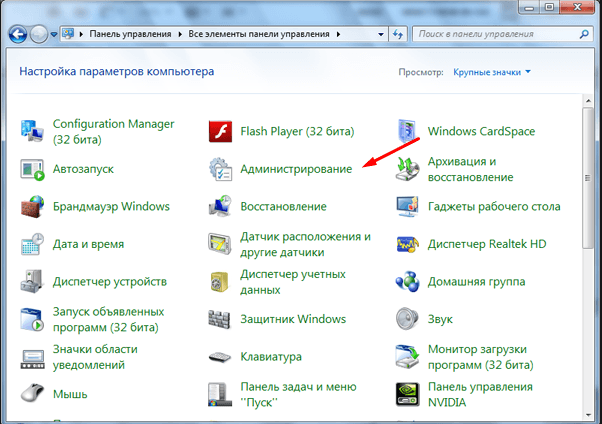This screenshot has height=424, width=602.
Task: Click the scrollbar down arrow
Action: coord(588,415)
